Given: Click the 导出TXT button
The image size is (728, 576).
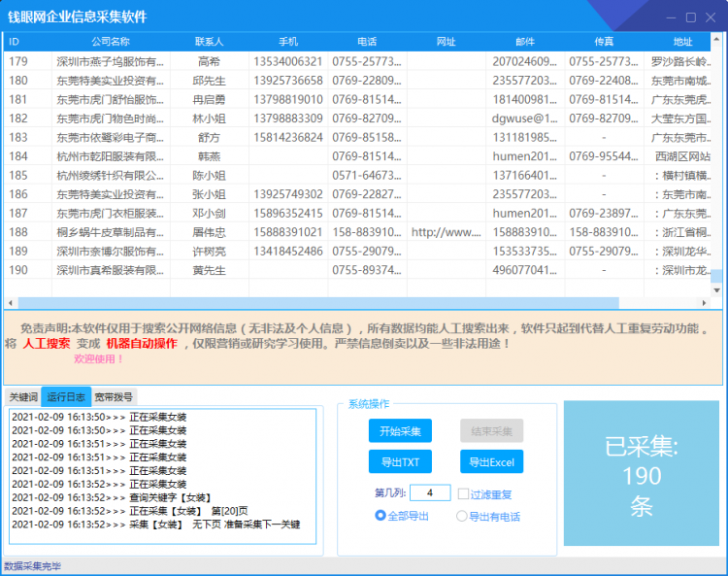Looking at the screenshot, I should point(400,461).
